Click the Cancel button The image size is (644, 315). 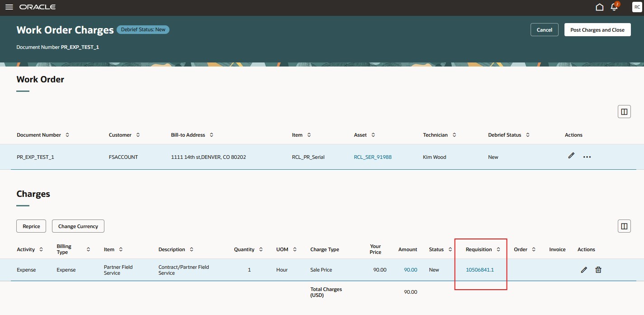[x=544, y=30]
